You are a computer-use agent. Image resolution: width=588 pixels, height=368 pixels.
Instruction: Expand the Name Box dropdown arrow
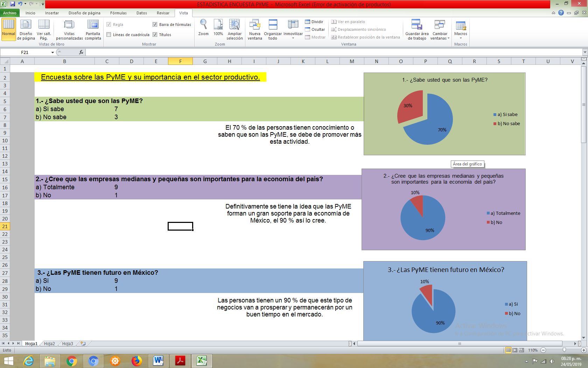click(x=52, y=53)
